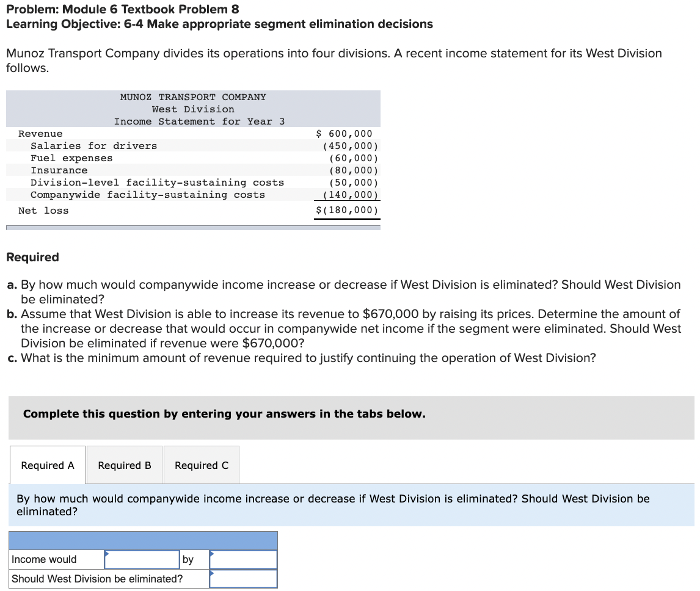
Task: Click 'West Division' header line in statement
Action: tap(193, 109)
